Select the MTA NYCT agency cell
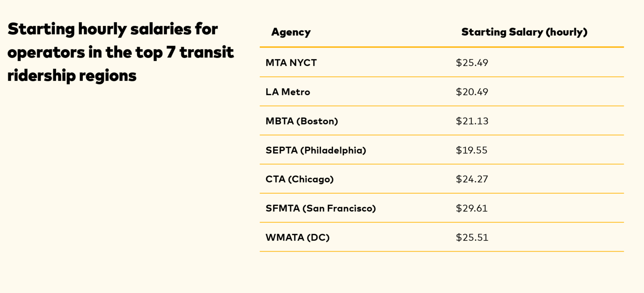This screenshot has height=293, width=644. tap(291, 63)
